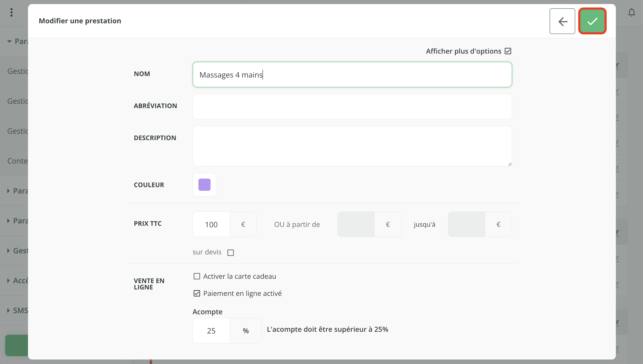Open the notifications bell
This screenshot has height=364, width=643.
click(x=631, y=13)
